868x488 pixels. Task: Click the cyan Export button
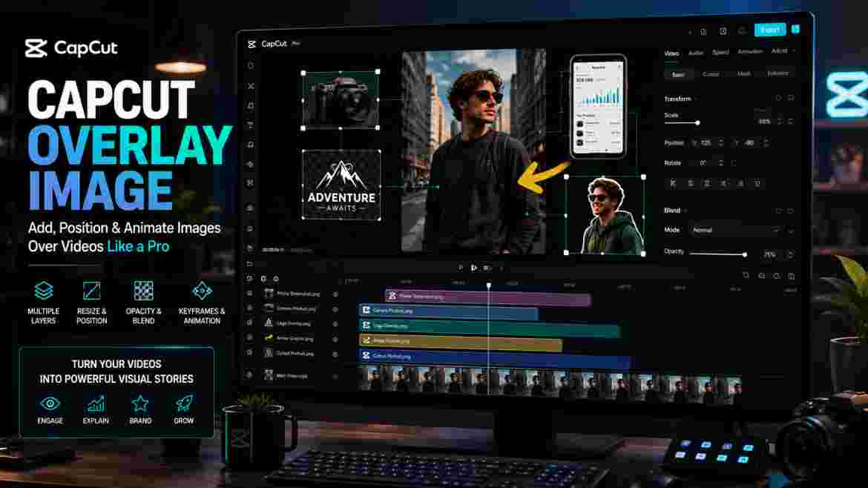770,30
